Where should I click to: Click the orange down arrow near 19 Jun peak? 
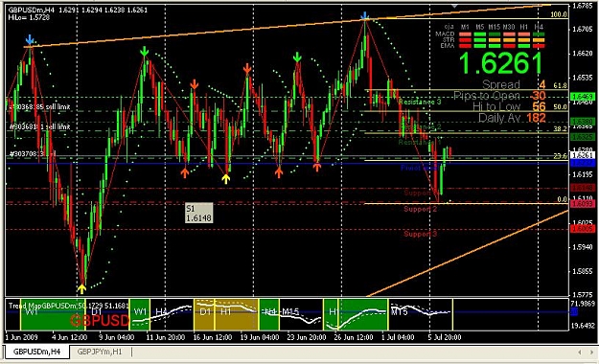(247, 69)
